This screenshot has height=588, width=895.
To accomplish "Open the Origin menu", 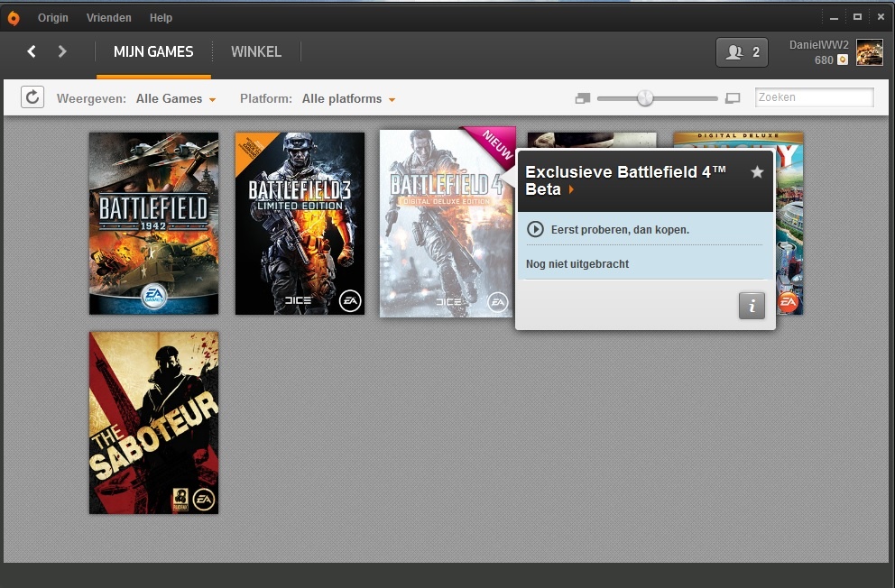I will pos(53,18).
